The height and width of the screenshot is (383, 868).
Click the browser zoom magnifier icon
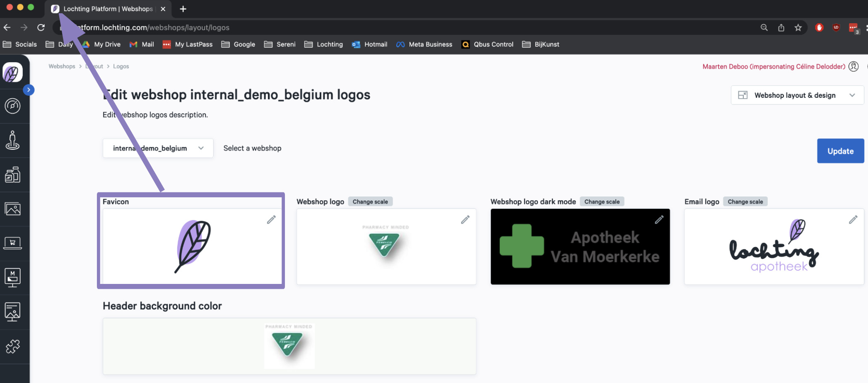click(764, 27)
